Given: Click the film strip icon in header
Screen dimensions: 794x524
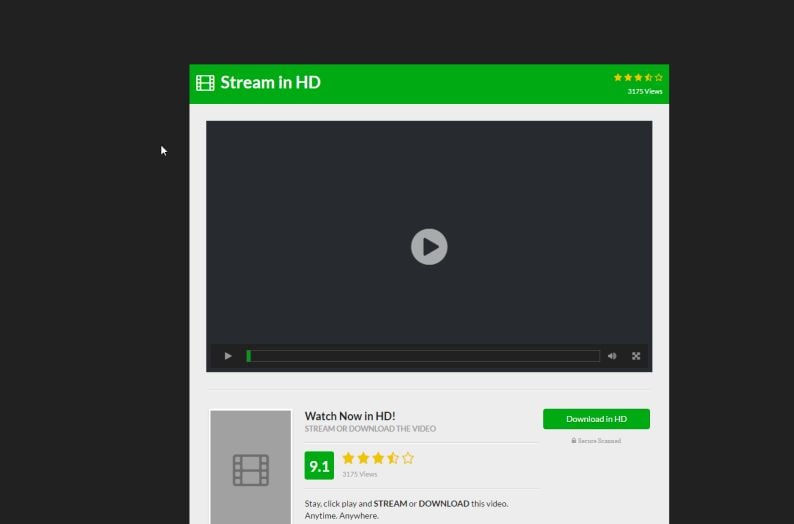Looking at the screenshot, I should coord(205,83).
